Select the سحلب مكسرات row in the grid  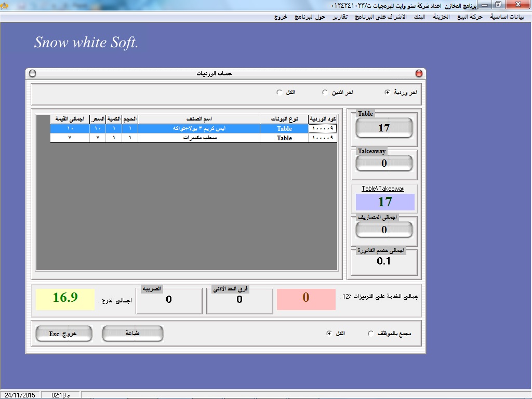pyautogui.click(x=201, y=138)
